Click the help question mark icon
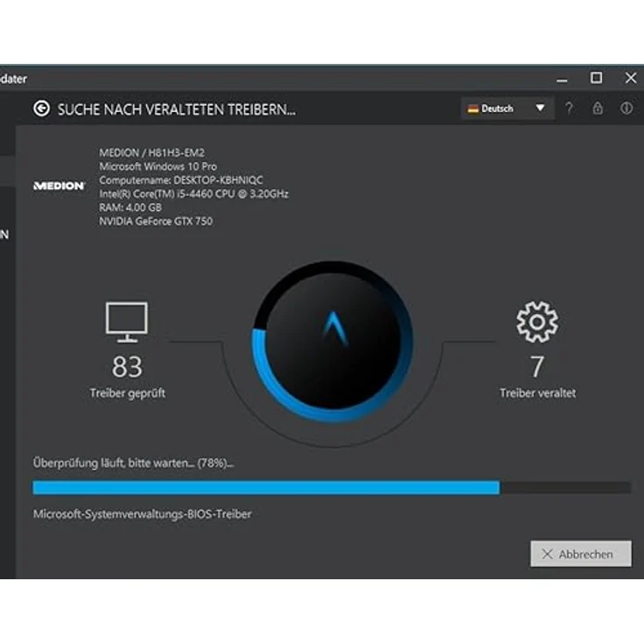Screen dimensions: 644x644 pyautogui.click(x=569, y=108)
